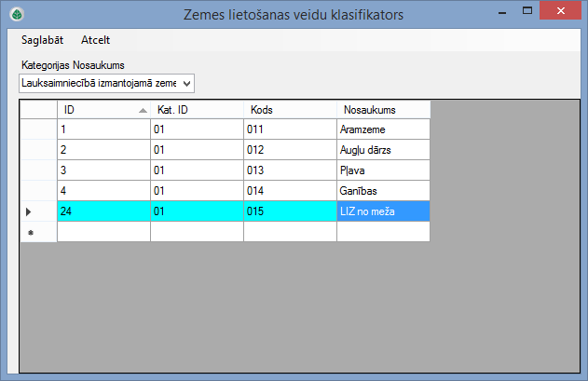Sort by the ID column header
The image size is (588, 381).
click(103, 110)
